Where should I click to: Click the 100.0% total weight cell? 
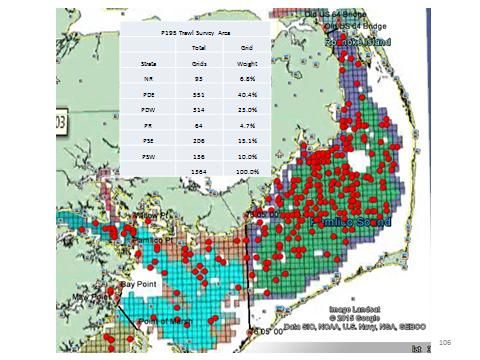click(x=247, y=172)
